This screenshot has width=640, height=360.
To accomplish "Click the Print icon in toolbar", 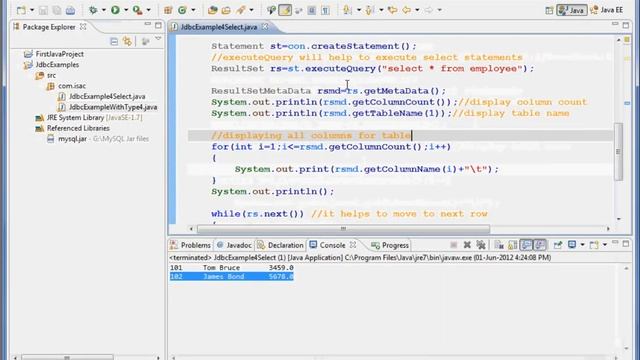I will click(70, 10).
